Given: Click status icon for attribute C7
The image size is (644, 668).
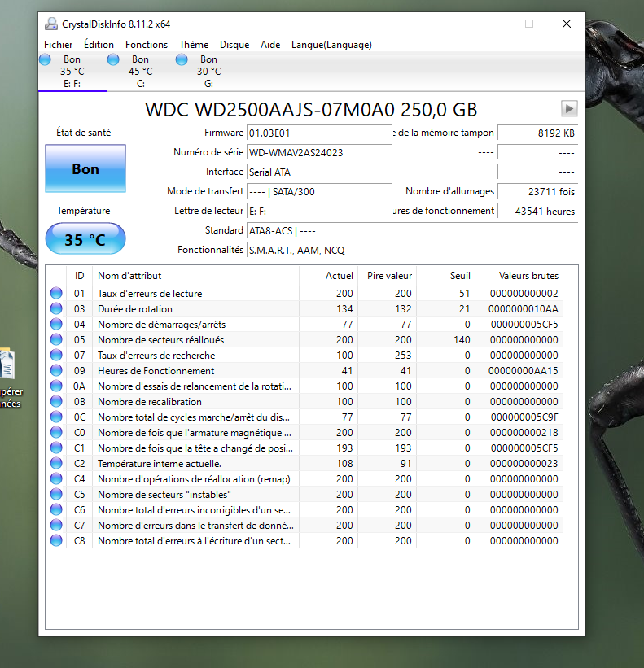Looking at the screenshot, I should (x=56, y=525).
